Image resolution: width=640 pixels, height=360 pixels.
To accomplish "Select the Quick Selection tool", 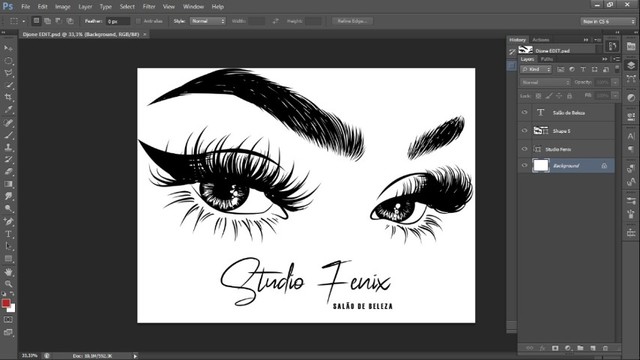I will tap(8, 85).
